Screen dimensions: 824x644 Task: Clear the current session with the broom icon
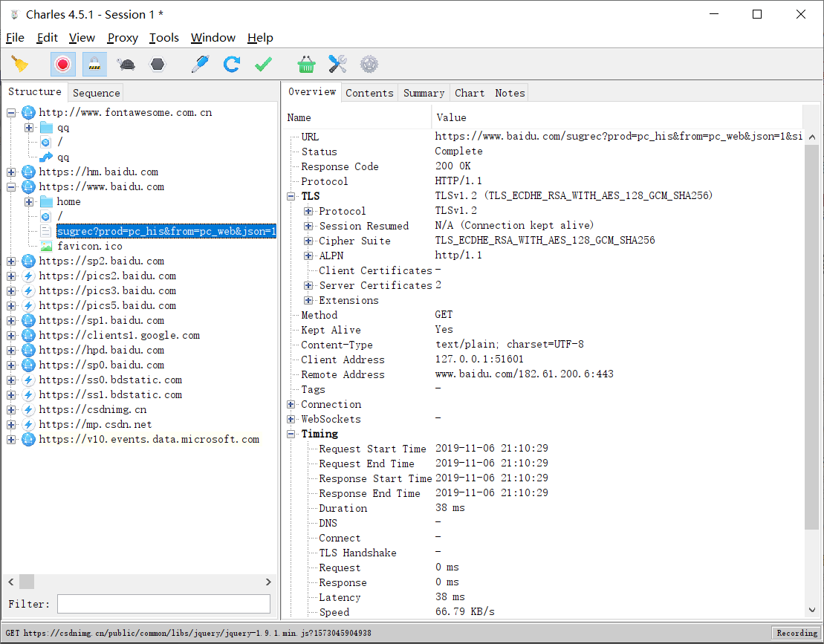20,64
